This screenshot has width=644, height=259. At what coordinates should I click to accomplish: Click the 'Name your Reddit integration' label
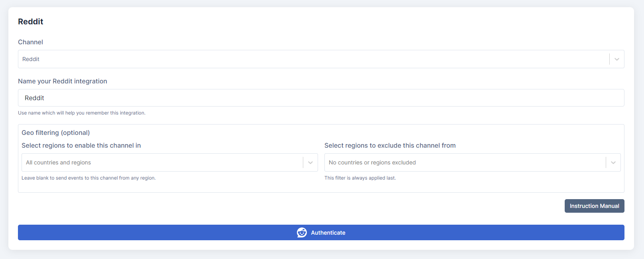click(63, 81)
